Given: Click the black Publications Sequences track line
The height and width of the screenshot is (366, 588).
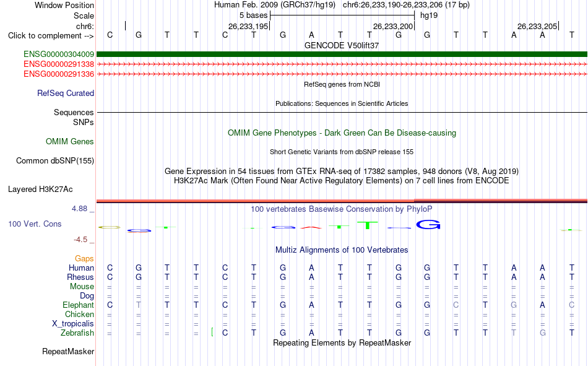Looking at the screenshot, I should coord(342,112).
